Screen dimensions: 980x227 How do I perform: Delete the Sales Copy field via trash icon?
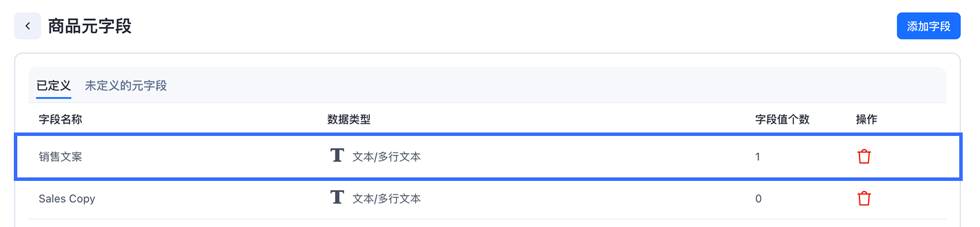[x=864, y=199]
